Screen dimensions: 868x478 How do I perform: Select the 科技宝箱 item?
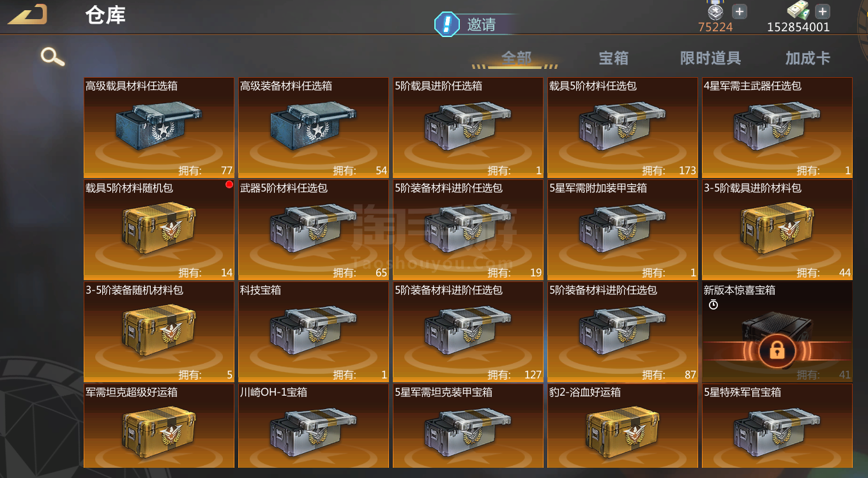[x=314, y=332]
